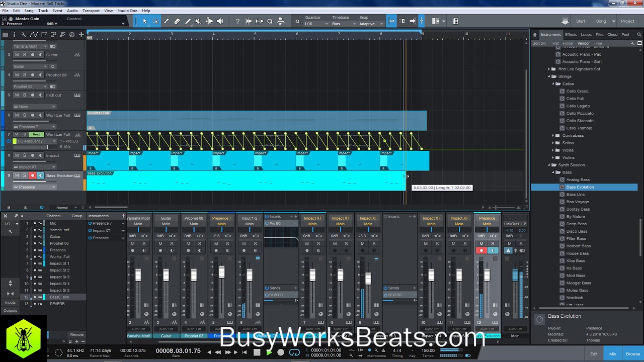Collapse the Strings folder in browser
Image resolution: width=644 pixels, height=362 pixels.
(x=549, y=76)
